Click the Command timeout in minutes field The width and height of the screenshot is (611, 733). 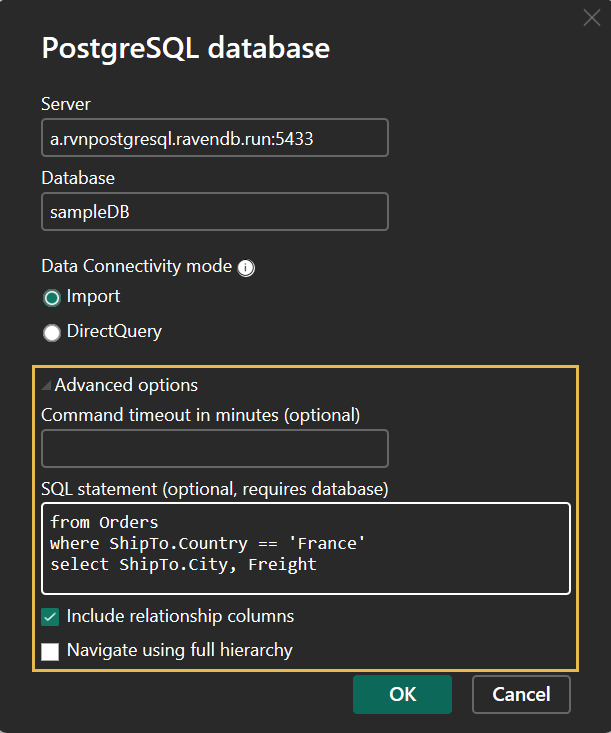click(215, 448)
